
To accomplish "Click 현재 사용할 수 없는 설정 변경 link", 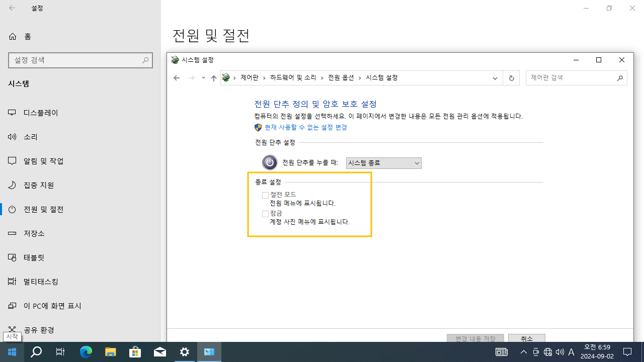I will coord(306,128).
